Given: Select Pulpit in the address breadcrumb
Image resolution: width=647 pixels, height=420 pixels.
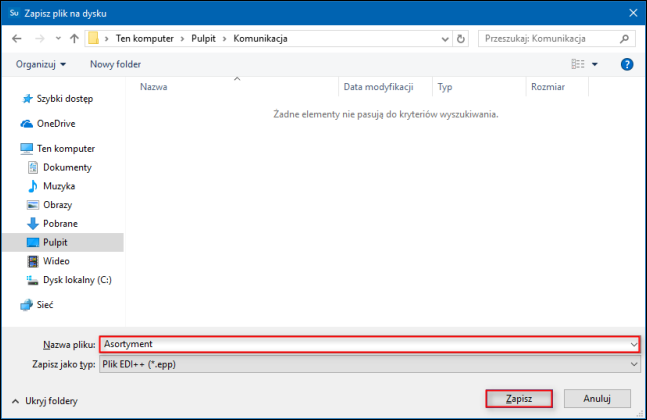Looking at the screenshot, I should (203, 39).
